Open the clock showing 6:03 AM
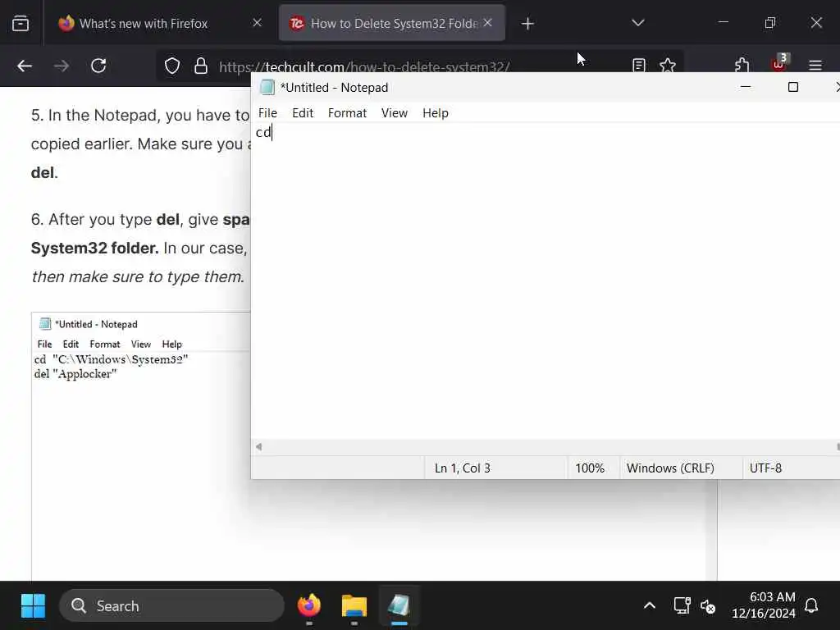This screenshot has width=840, height=630. coord(764,605)
